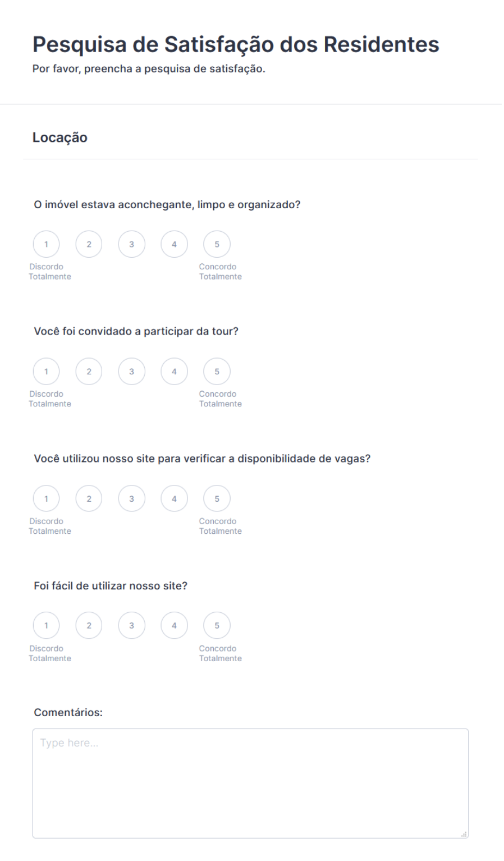
Task: Rate property cleanliness question as 1
Action: [x=47, y=244]
